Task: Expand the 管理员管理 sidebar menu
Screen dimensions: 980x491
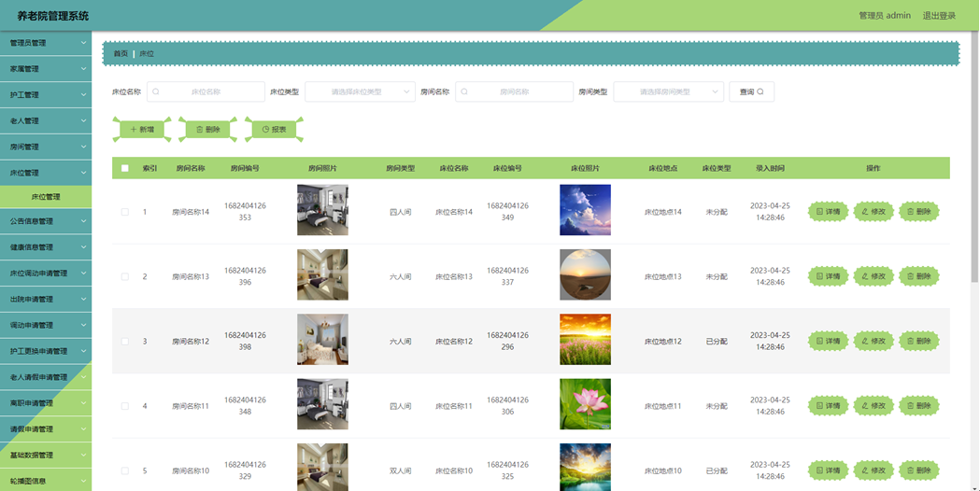Action: click(46, 43)
